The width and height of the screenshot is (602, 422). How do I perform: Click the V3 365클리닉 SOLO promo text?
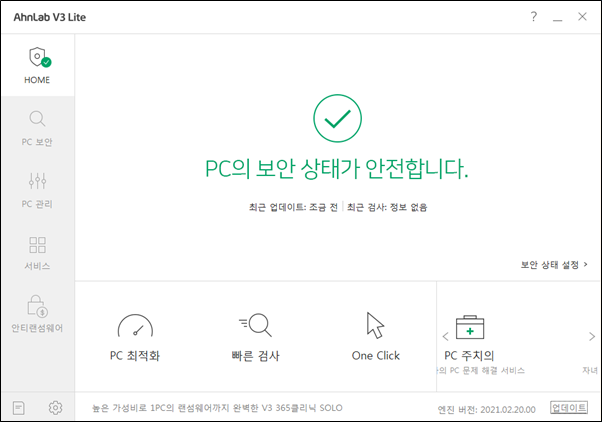click(x=217, y=408)
